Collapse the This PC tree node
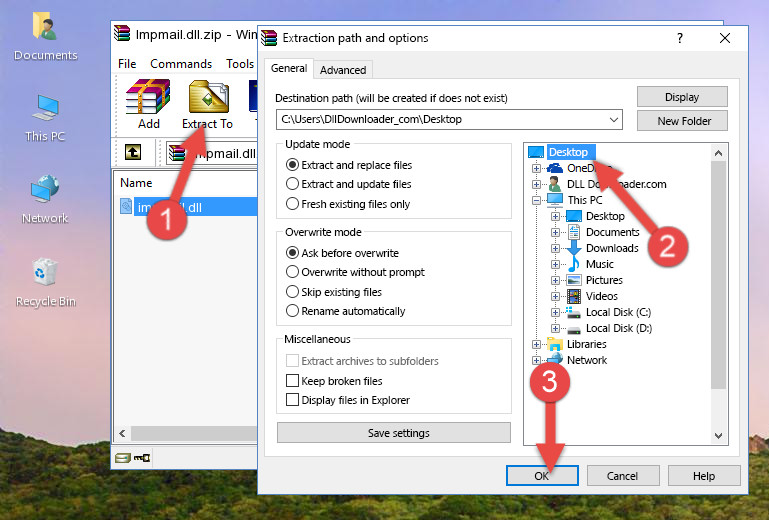The width and height of the screenshot is (769, 520). pyautogui.click(x=537, y=200)
